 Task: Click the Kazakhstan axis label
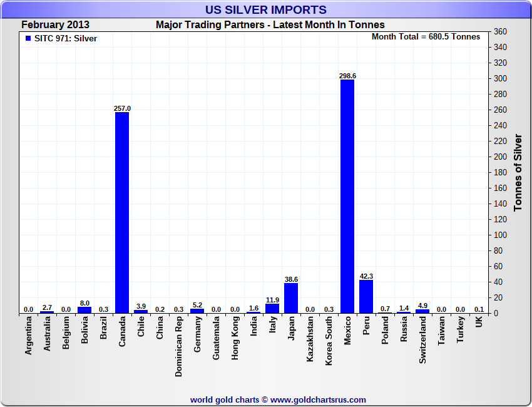click(x=310, y=339)
